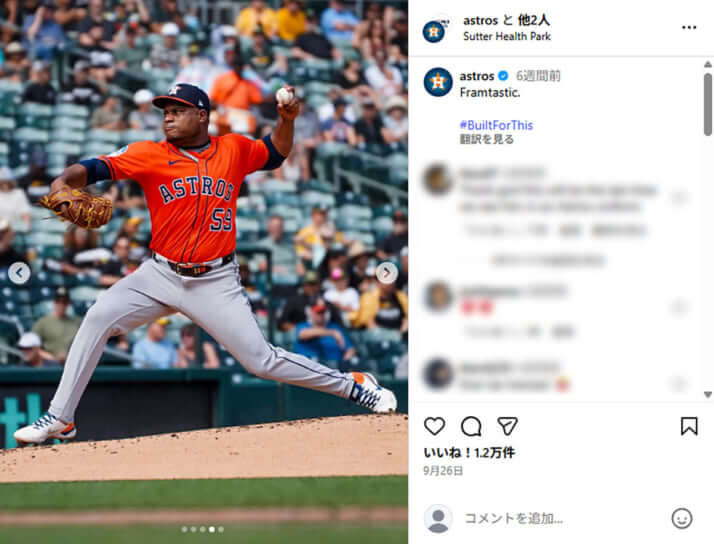The width and height of the screenshot is (714, 544).
Task: Go to previous photo with left arrow
Action: [x=19, y=273]
